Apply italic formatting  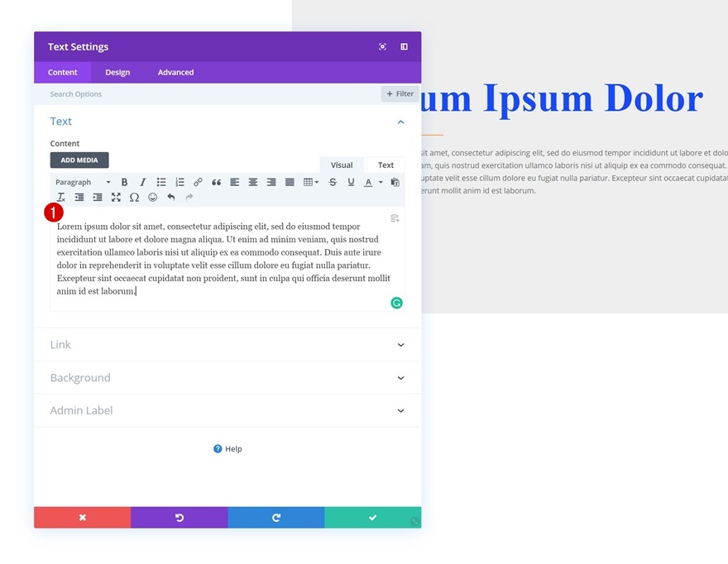(x=142, y=182)
